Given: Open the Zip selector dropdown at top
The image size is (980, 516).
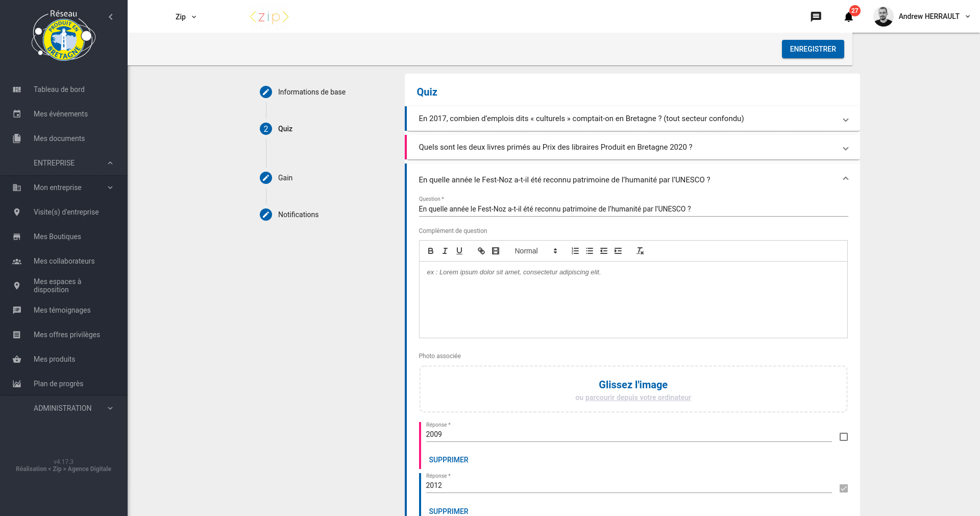Looking at the screenshot, I should coord(185,16).
